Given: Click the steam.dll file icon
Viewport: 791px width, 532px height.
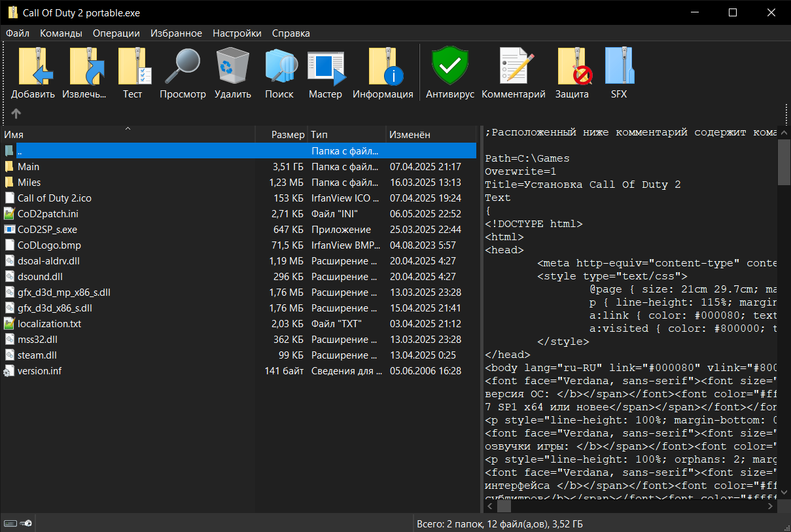Looking at the screenshot, I should click(x=9, y=355).
